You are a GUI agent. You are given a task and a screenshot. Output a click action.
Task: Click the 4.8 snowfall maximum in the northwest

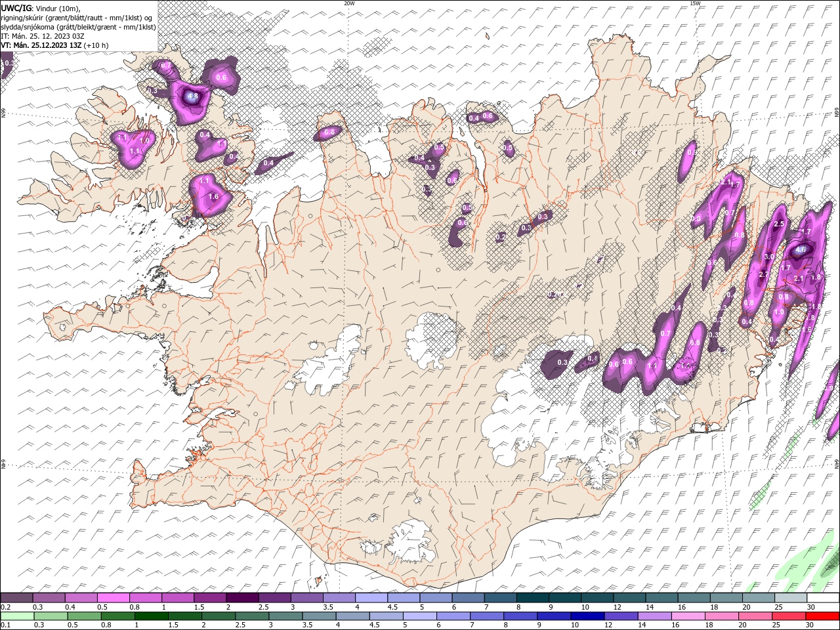pyautogui.click(x=192, y=96)
